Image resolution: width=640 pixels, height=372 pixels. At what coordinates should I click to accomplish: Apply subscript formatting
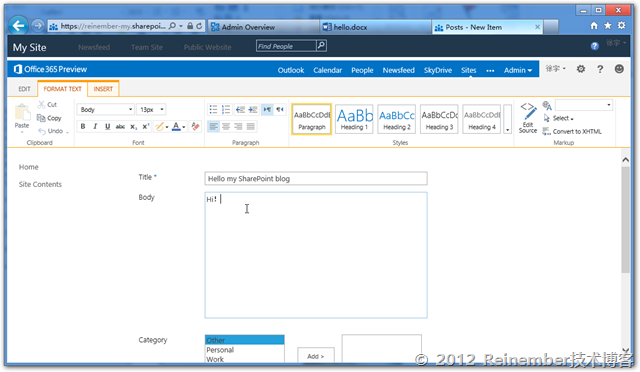tap(133, 127)
